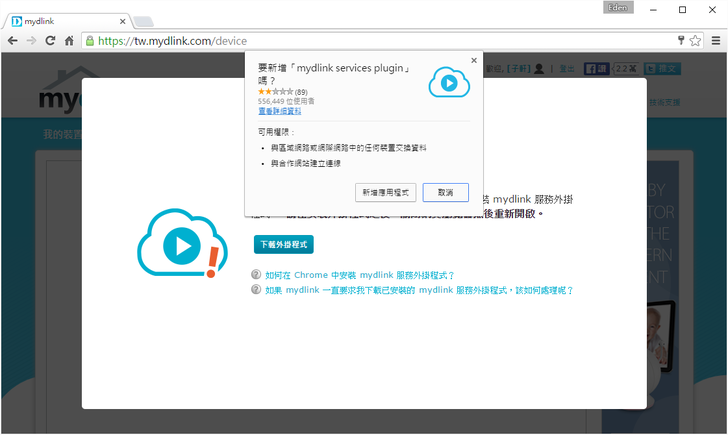Click the Twitter tweet button
The width and height of the screenshot is (728, 435).
point(662,69)
